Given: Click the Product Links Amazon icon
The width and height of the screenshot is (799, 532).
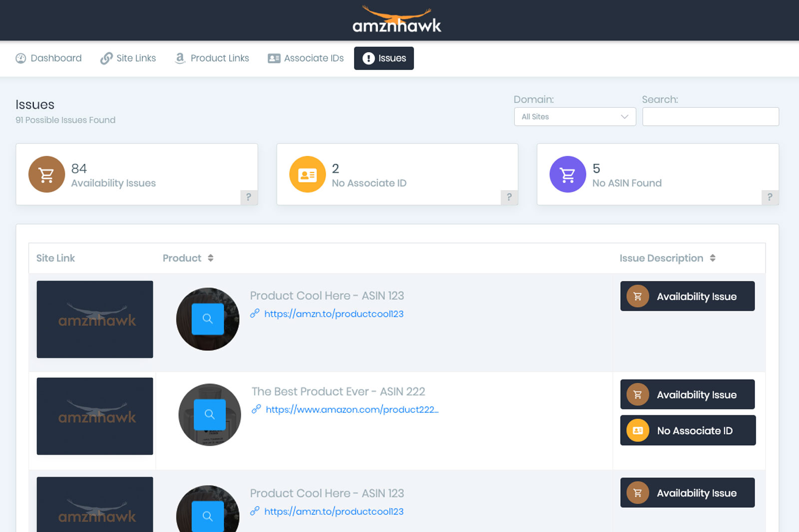Looking at the screenshot, I should point(180,58).
